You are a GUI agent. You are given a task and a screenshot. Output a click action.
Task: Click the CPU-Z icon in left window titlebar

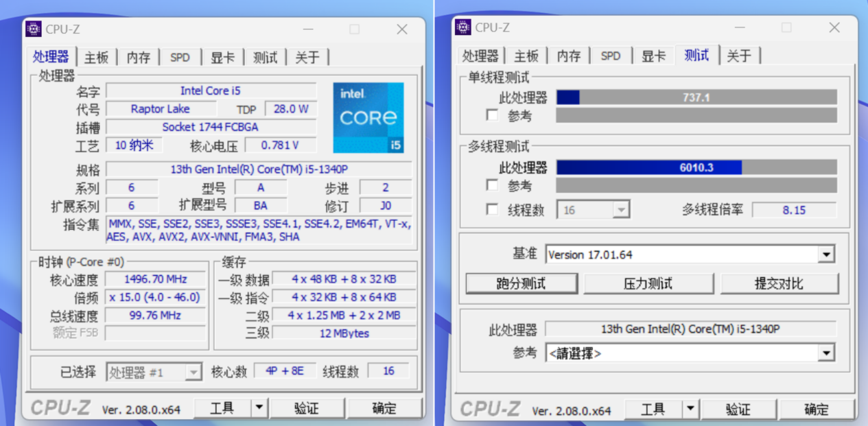[33, 29]
